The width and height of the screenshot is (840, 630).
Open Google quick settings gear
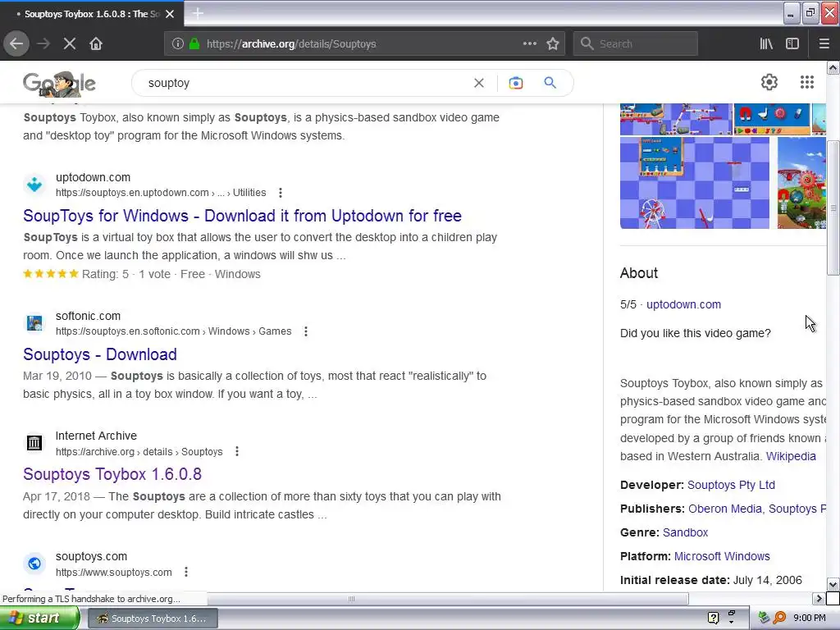(769, 82)
